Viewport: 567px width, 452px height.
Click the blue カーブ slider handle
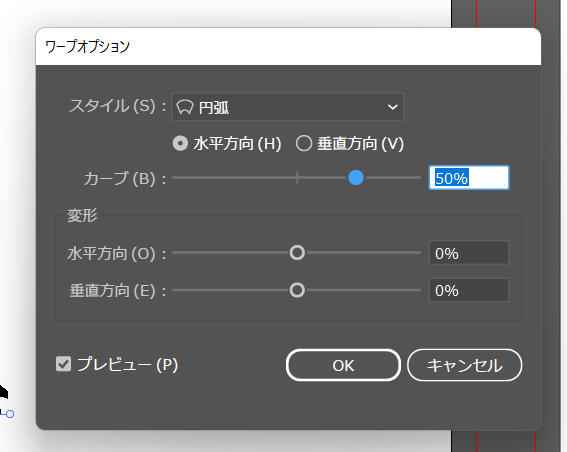coord(356,178)
